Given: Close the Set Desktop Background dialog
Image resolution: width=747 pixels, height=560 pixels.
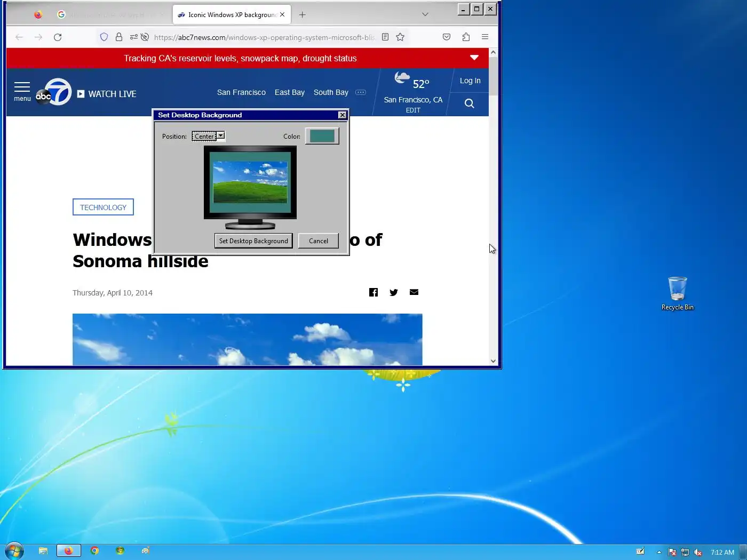Looking at the screenshot, I should (342, 115).
